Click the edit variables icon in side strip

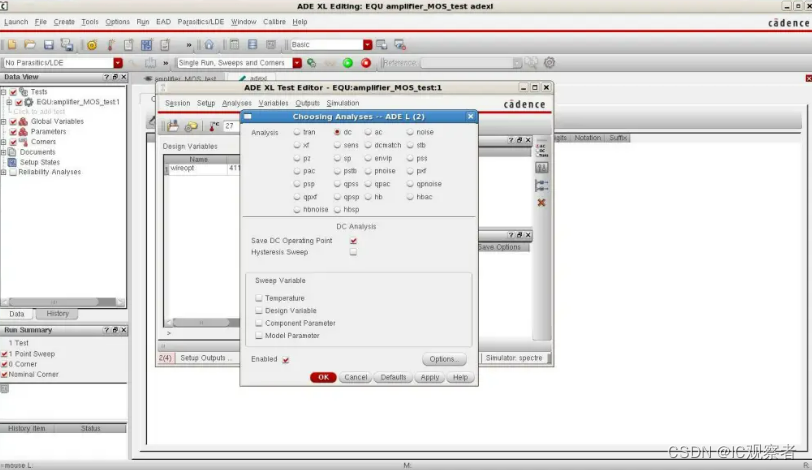pos(542,168)
